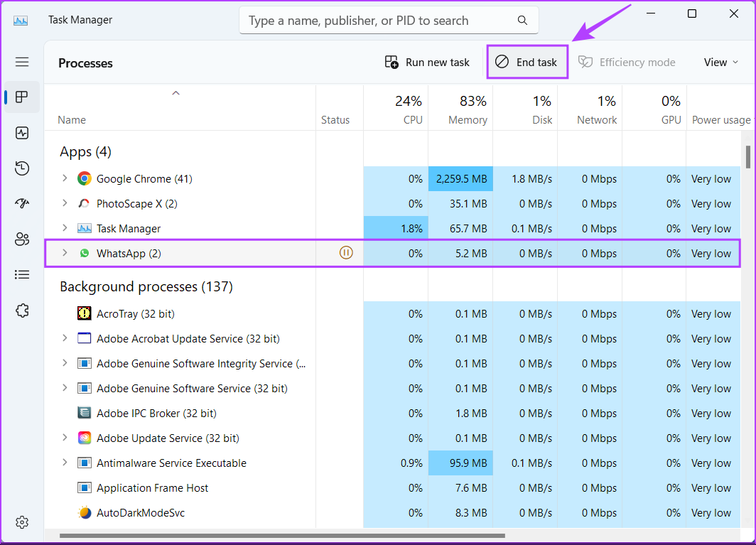
Task: Open the Services page
Action: 22,311
